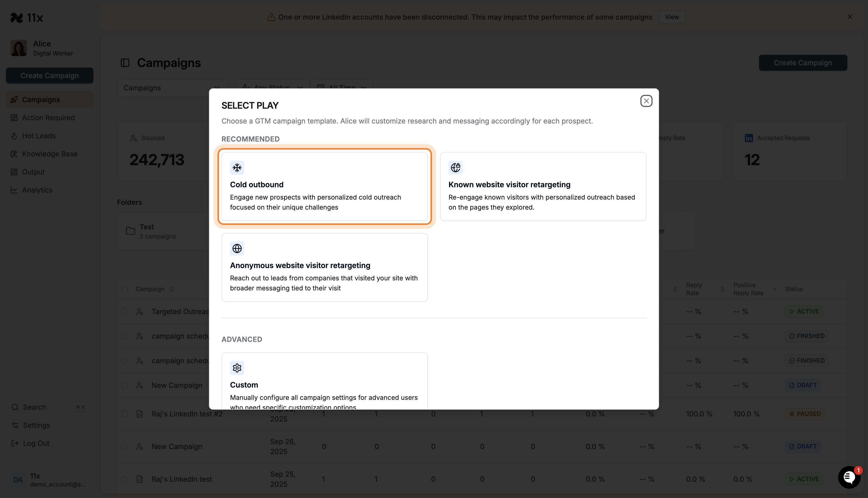Open the Hot Leads flame icon in sidebar
The height and width of the screenshot is (498, 868).
click(14, 136)
